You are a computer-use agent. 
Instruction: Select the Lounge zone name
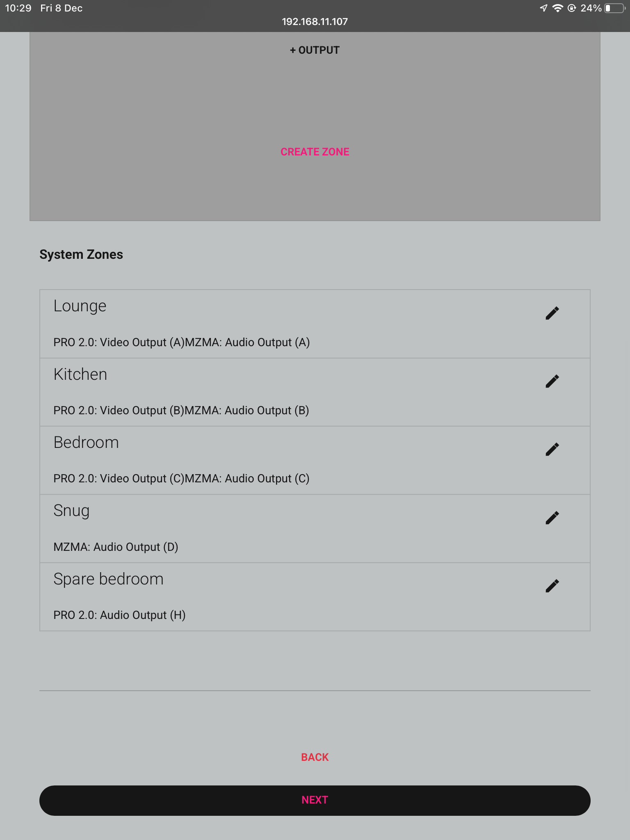(x=80, y=306)
